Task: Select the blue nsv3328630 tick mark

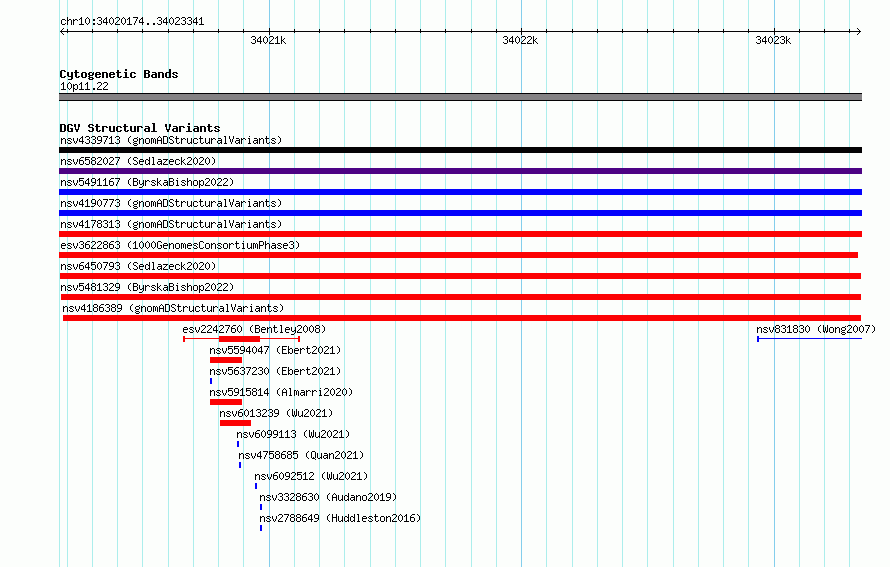Action: click(261, 507)
